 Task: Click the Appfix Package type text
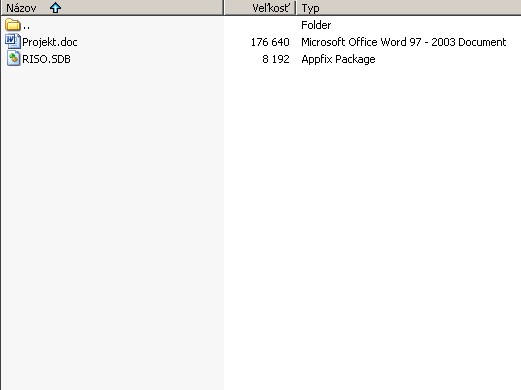pyautogui.click(x=338, y=59)
